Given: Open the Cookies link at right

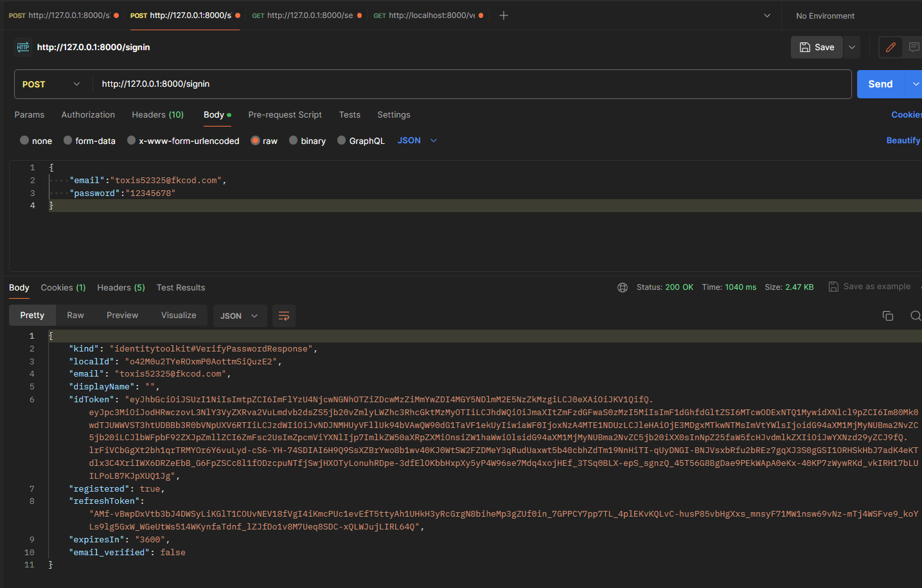Looking at the screenshot, I should click(x=907, y=115).
